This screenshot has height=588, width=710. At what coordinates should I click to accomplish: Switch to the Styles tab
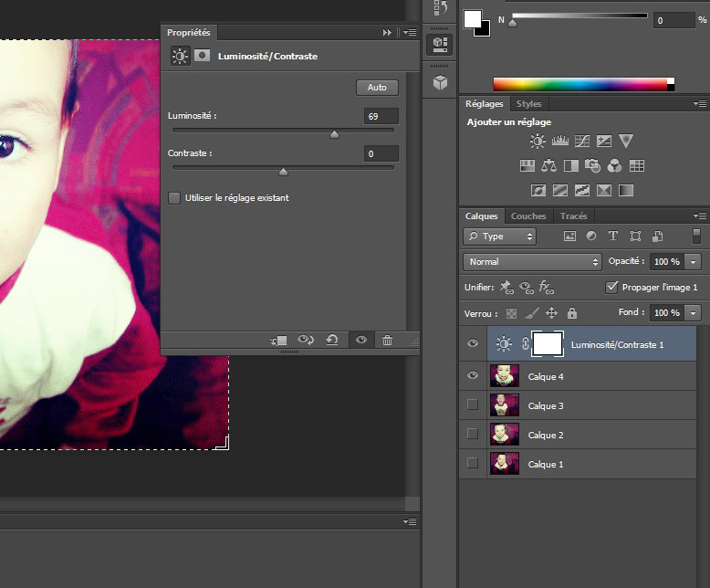click(x=528, y=104)
